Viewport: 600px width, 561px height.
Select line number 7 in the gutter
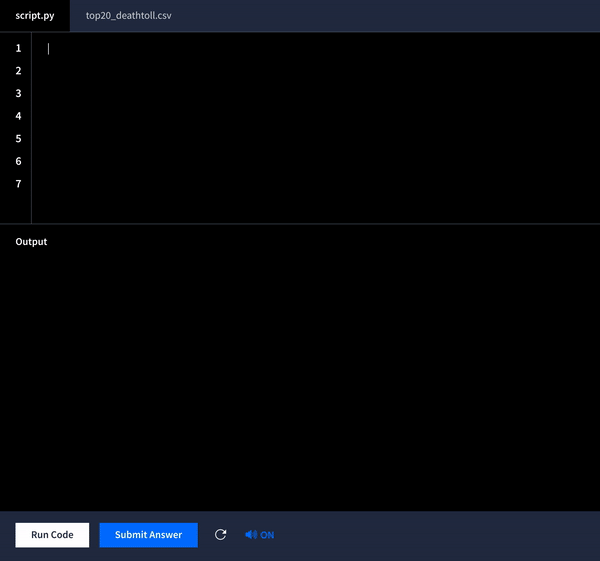click(x=18, y=184)
